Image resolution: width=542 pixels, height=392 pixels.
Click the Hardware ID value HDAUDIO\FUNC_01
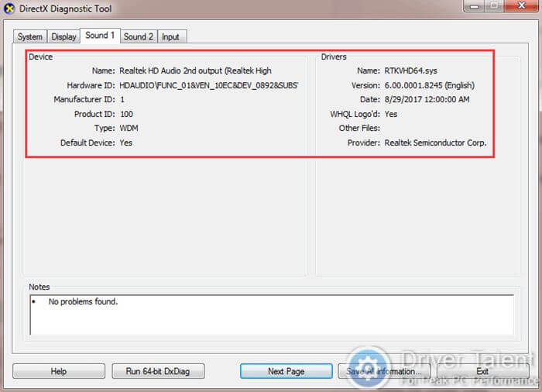click(x=208, y=85)
